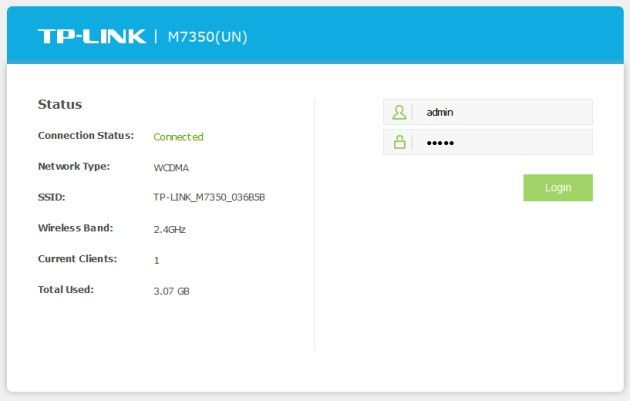The width and height of the screenshot is (630, 401).
Task: Click the TP-LINK logo in header
Action: tap(92, 37)
